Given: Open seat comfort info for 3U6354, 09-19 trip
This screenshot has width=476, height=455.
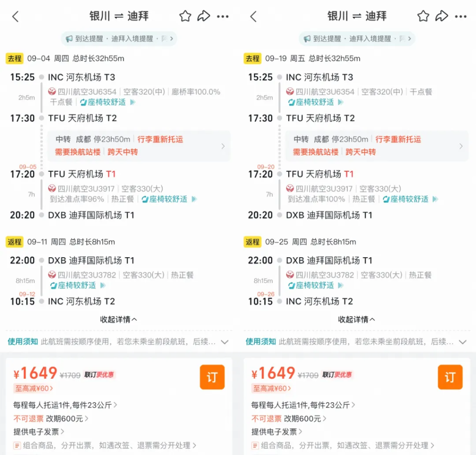Looking at the screenshot, I should pos(315,102).
